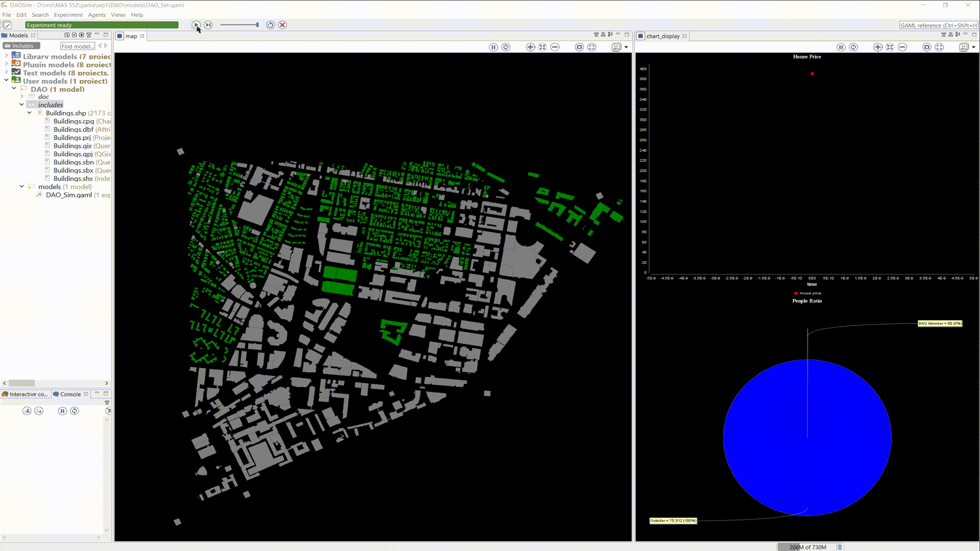The height and width of the screenshot is (551, 980).
Task: Open the Edit menu
Action: point(21,15)
